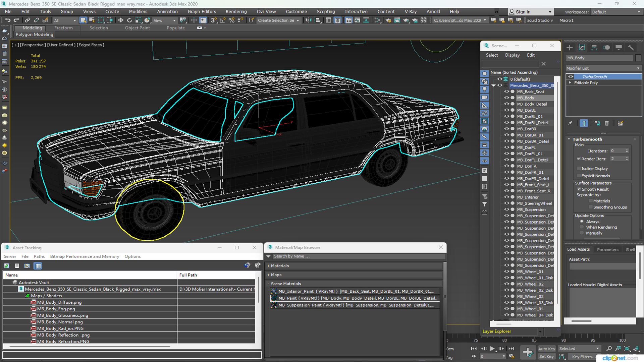
Task: Open the Rendered Frame Window icon
Action: 397,20
